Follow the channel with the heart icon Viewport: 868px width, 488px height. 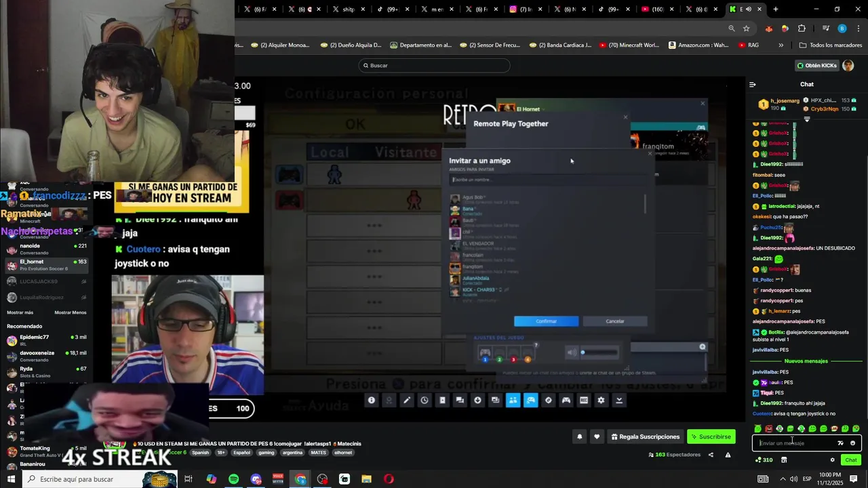tap(597, 436)
